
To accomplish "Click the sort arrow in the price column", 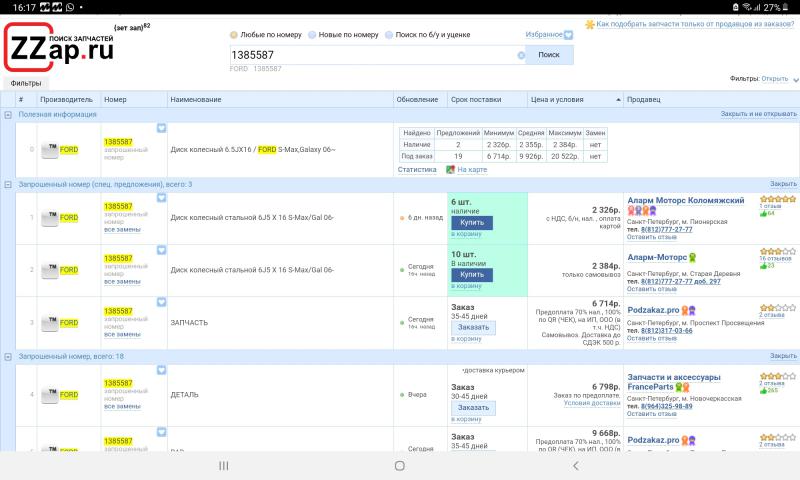I will point(618,99).
